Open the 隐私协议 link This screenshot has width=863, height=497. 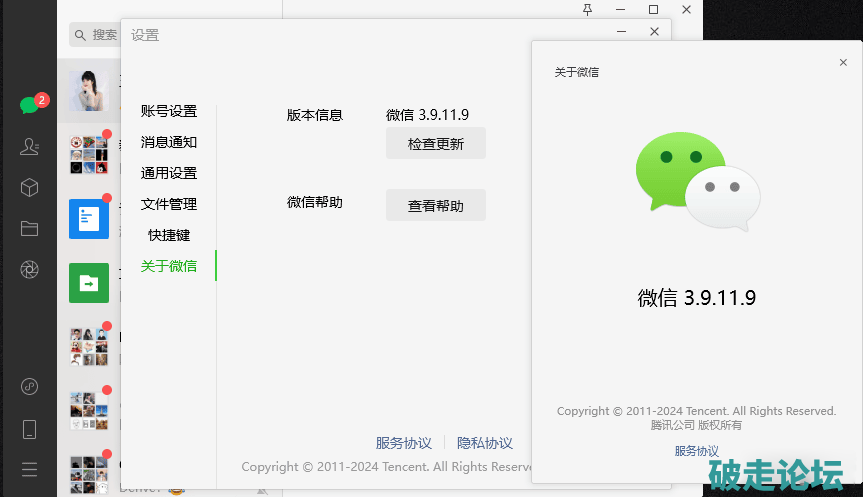pyautogui.click(x=485, y=443)
